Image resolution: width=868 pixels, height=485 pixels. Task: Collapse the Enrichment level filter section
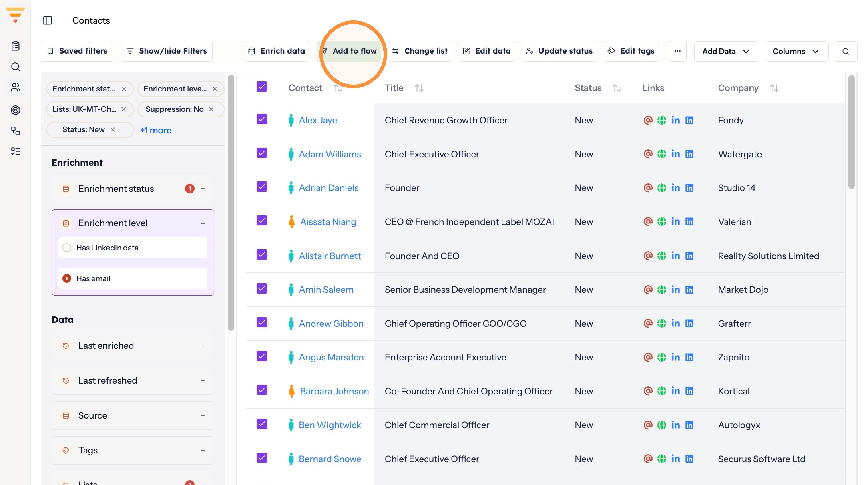pyautogui.click(x=203, y=223)
